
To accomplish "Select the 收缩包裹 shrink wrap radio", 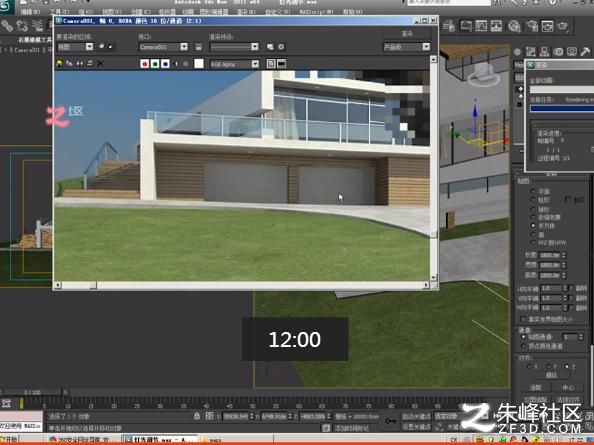I will (533, 217).
